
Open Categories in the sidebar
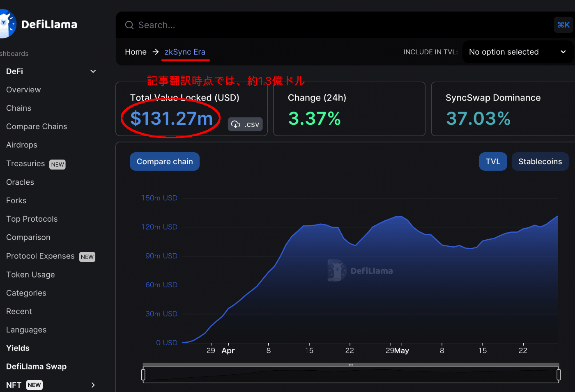[x=26, y=293]
